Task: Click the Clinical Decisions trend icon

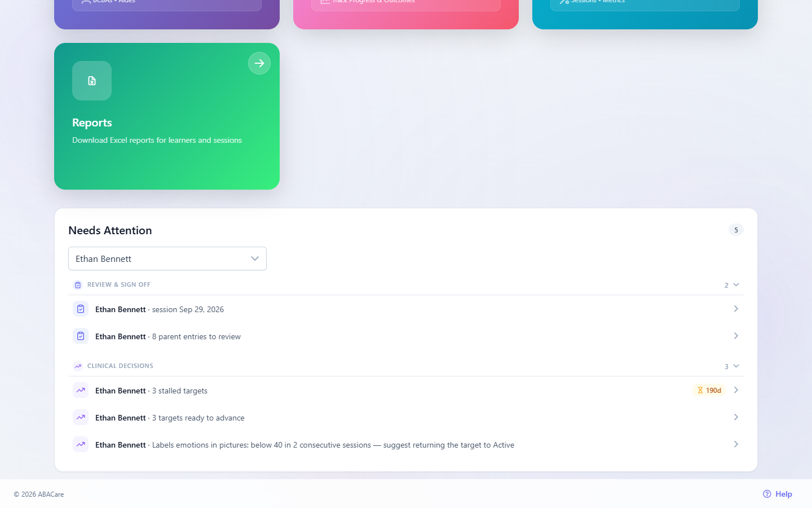Action: [x=78, y=366]
